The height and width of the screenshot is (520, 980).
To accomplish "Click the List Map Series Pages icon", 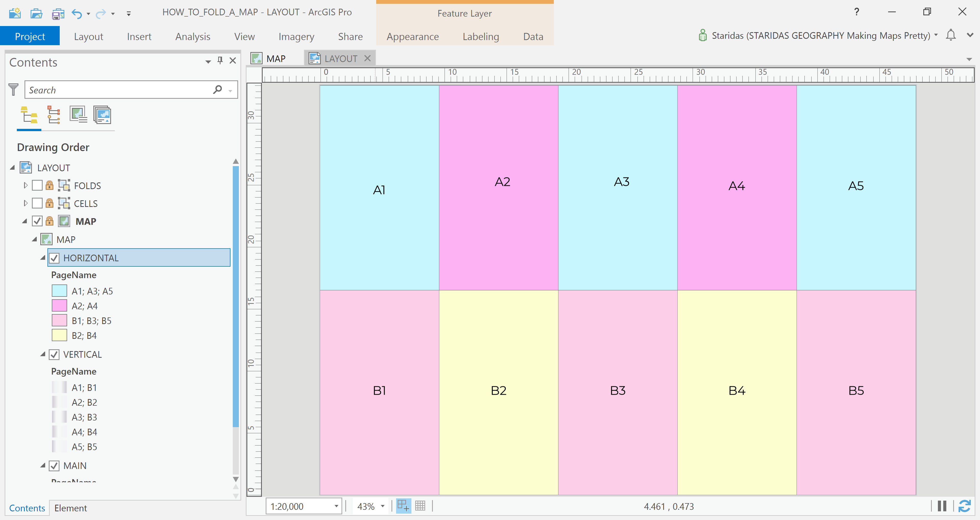I will coord(102,115).
